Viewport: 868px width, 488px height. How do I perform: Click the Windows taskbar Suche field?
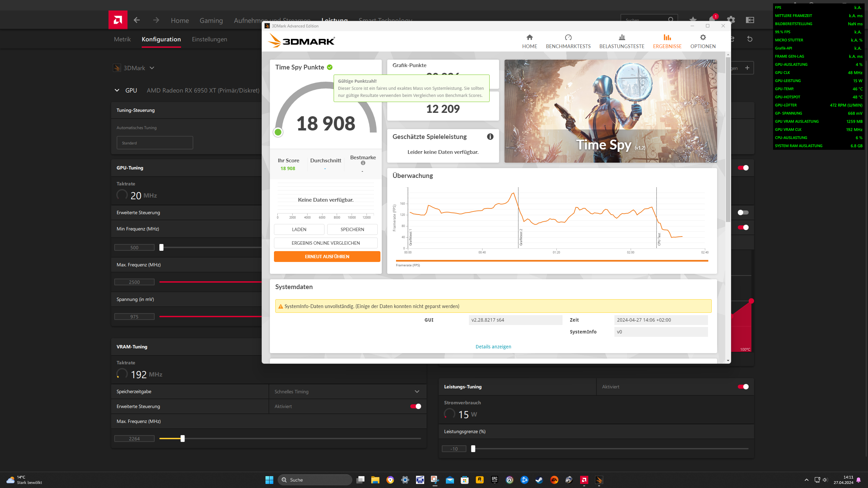(x=315, y=480)
